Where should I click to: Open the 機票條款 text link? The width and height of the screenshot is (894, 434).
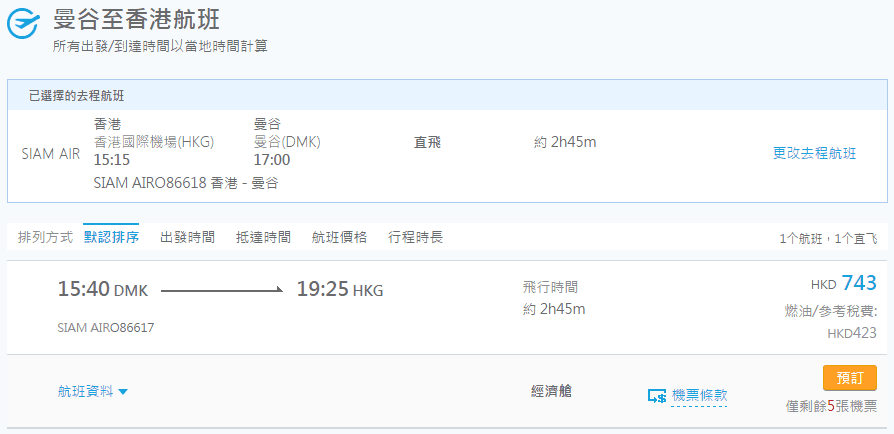pos(699,395)
